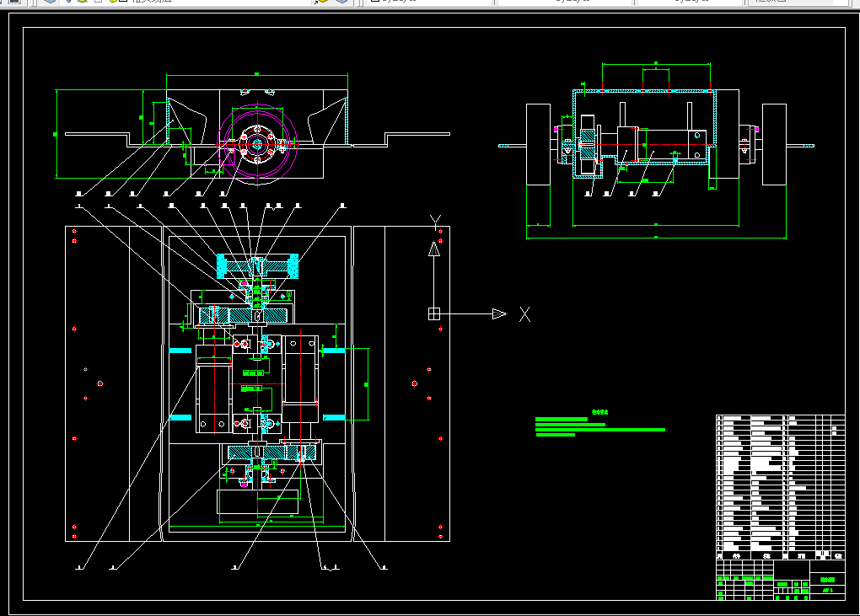Select the magenta circle in front view
The width and height of the screenshot is (860, 616).
[257, 144]
